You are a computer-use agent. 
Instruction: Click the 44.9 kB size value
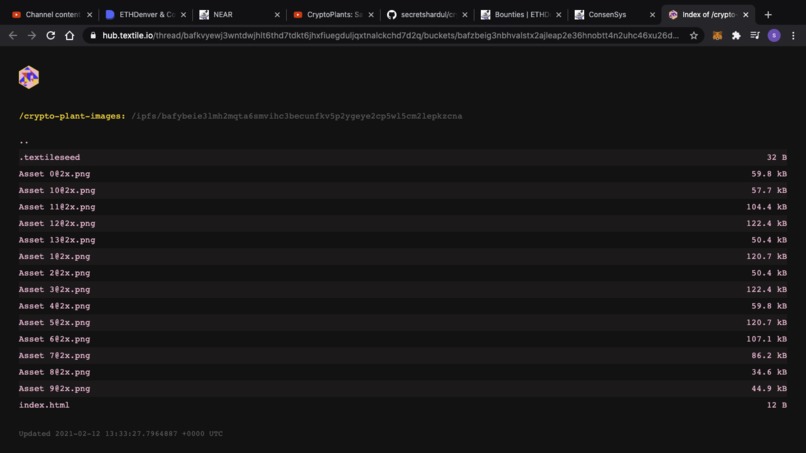[x=769, y=388]
